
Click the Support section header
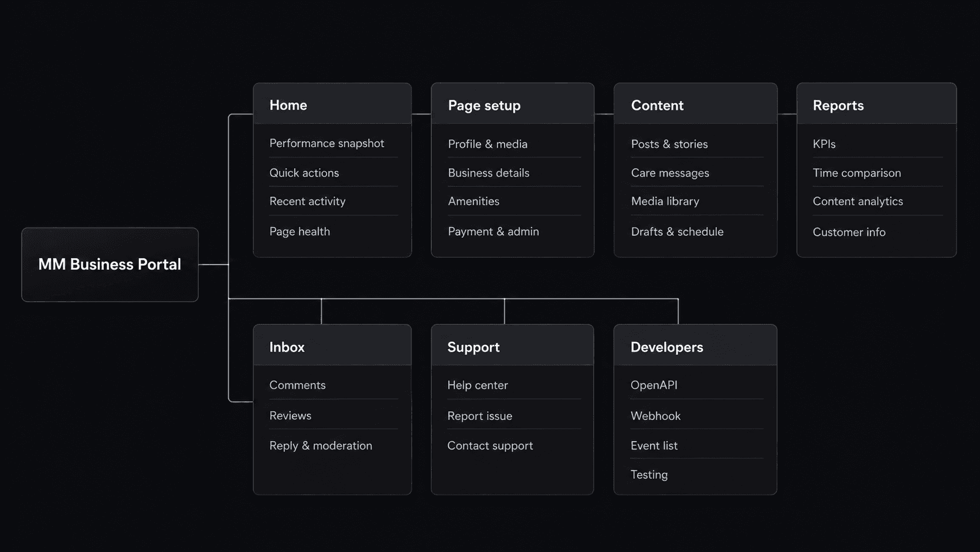(512, 346)
